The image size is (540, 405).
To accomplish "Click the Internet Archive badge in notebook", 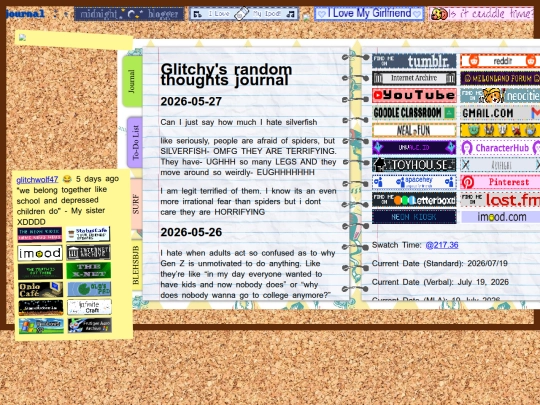I will tap(414, 78).
